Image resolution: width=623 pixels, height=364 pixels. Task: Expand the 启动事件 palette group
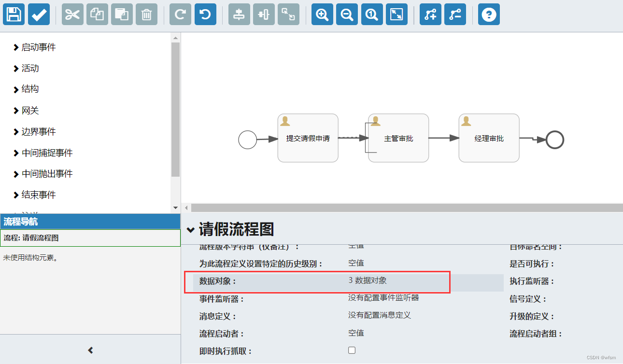click(x=34, y=47)
